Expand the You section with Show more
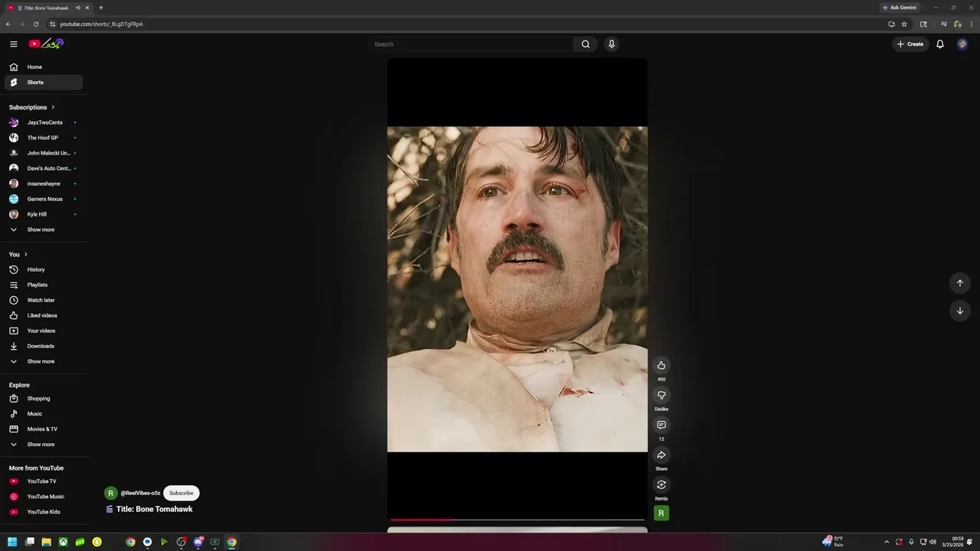This screenshot has width=980, height=551. (x=44, y=361)
